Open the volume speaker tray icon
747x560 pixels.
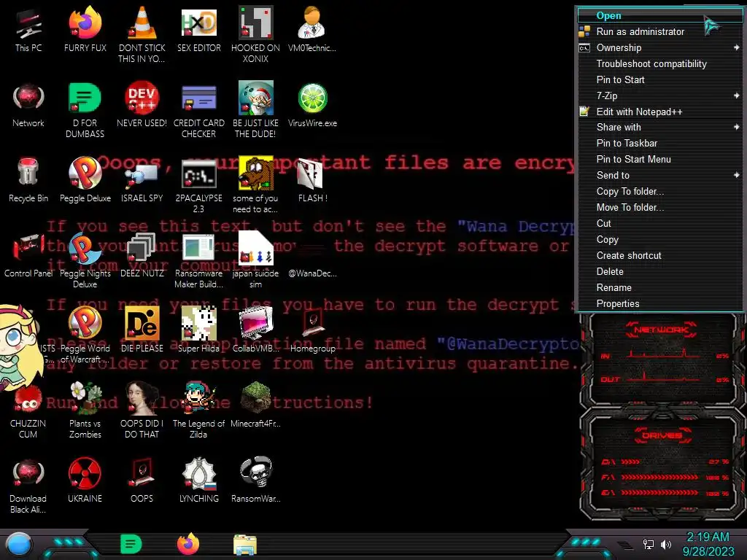pyautogui.click(x=666, y=544)
